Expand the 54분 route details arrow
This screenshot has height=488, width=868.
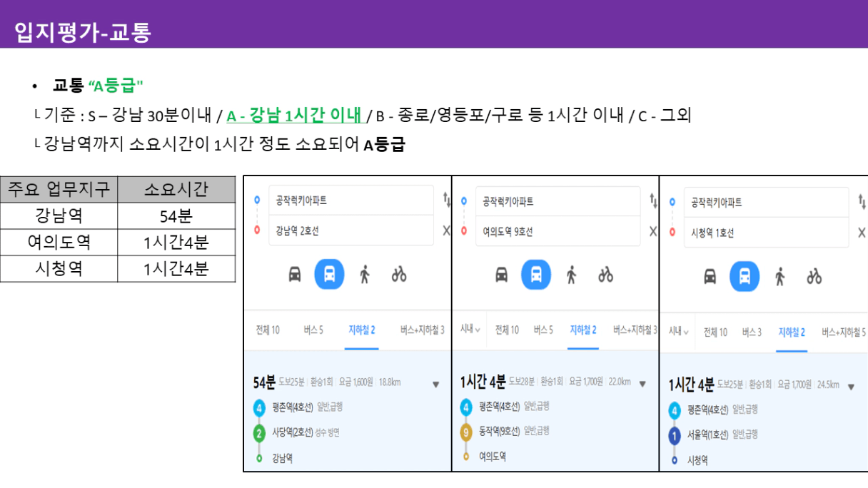(x=435, y=385)
